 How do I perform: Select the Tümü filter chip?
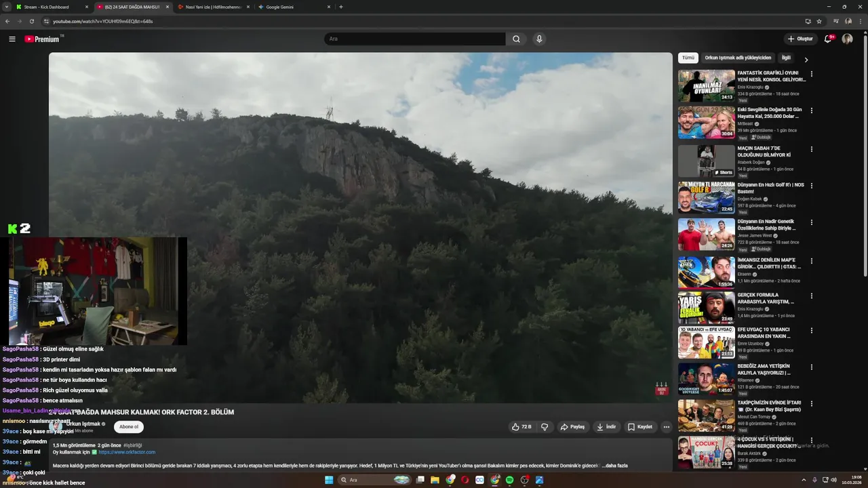pos(688,58)
